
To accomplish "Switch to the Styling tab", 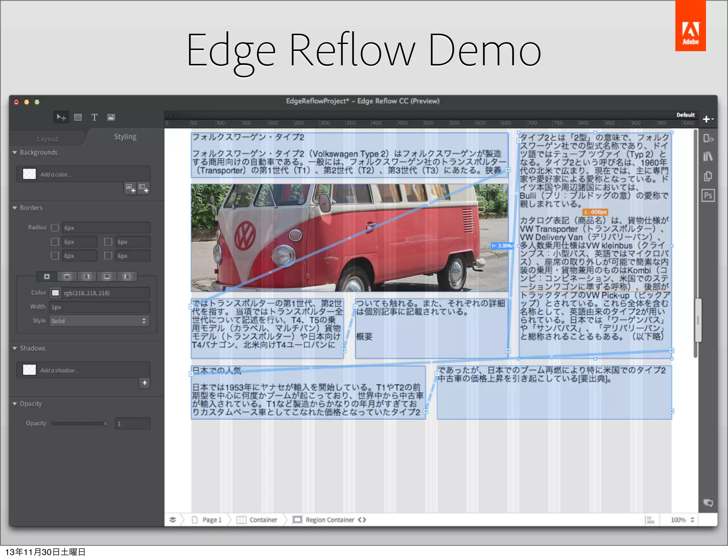I will tap(125, 137).
